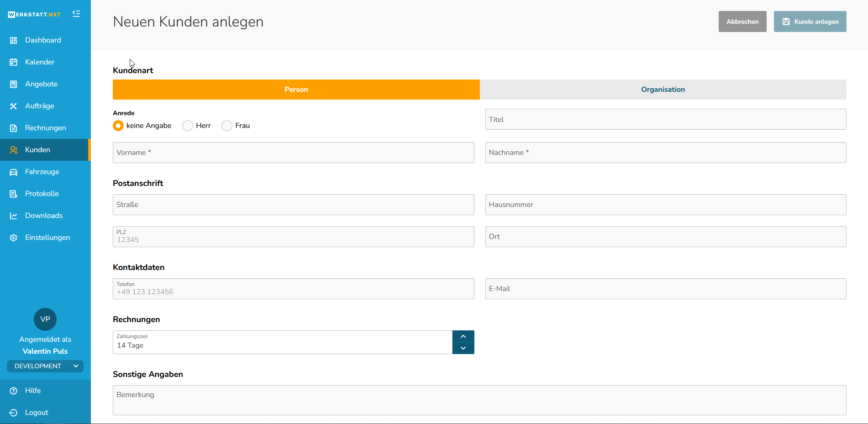Open the DEVELOPMENT environment dropdown
The height and width of the screenshot is (424, 868).
[x=45, y=366]
